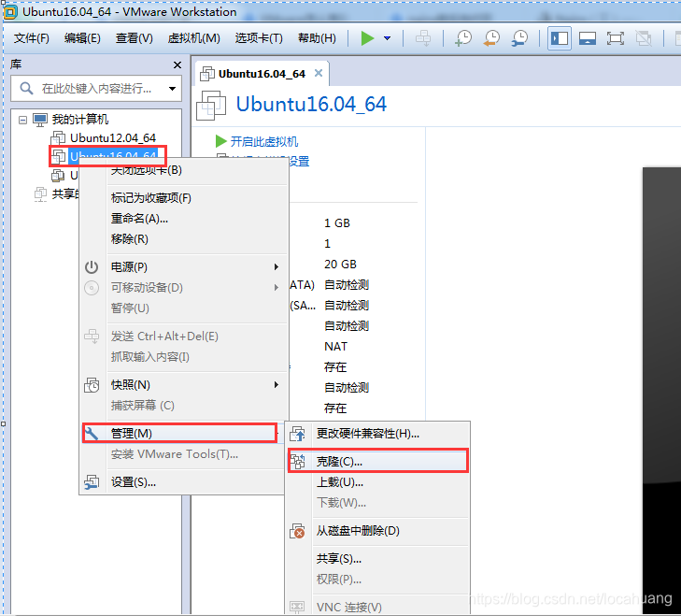Click the 开启此虚拟机 link
The width and height of the screenshot is (681, 616).
click(264, 141)
